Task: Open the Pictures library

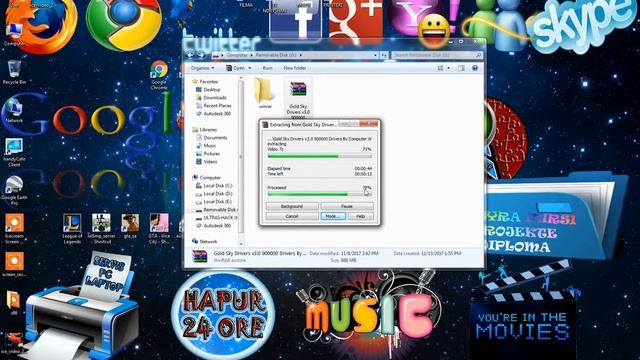Action: (211, 153)
